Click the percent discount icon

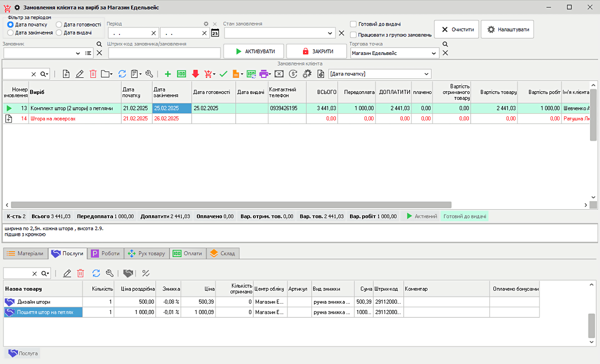[146, 273]
